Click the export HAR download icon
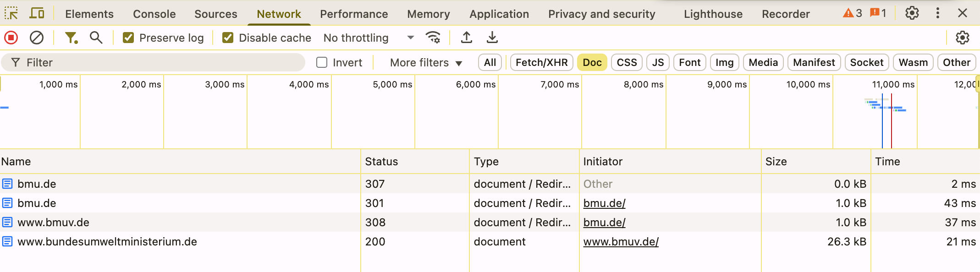The height and width of the screenshot is (272, 980). coord(492,38)
